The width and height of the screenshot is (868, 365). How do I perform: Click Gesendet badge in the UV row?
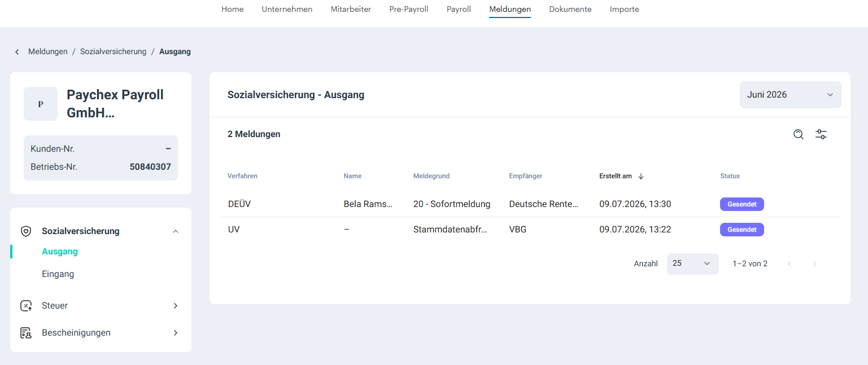(742, 230)
